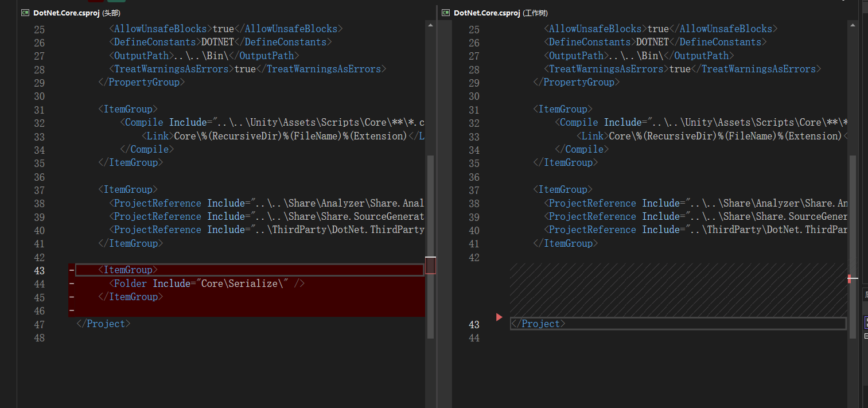Viewport: 868px width, 408px height.
Task: Click the Share.SourceGenerator ProjectReference line in 工作树 pane
Action: pos(695,216)
